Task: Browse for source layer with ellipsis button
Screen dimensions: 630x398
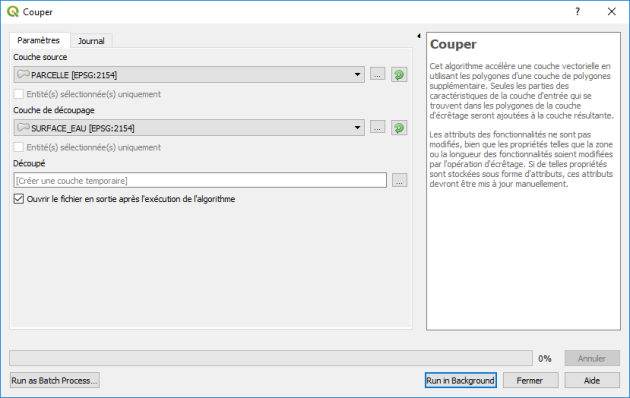Action: (377, 74)
